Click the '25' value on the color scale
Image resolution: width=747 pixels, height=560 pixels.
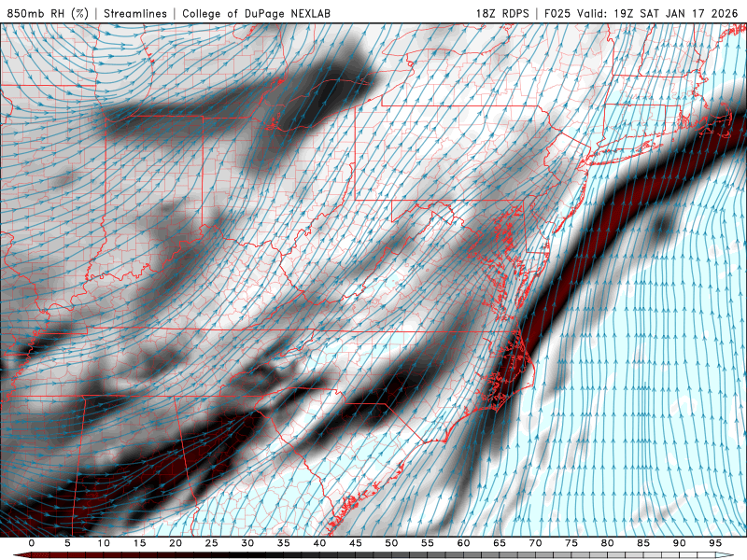click(x=212, y=543)
